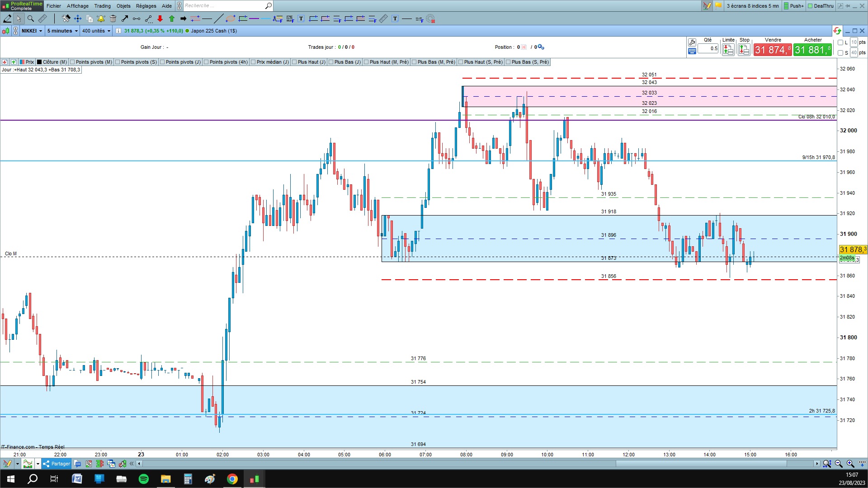This screenshot has height=488, width=868.
Task: Expand the 5 minutes timeframe dropdown
Action: coord(62,31)
